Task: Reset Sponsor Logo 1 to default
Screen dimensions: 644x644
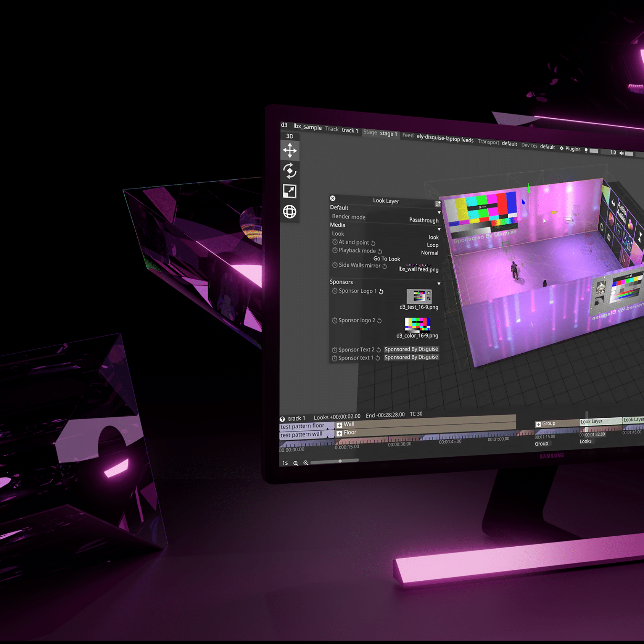Action: pos(381,291)
